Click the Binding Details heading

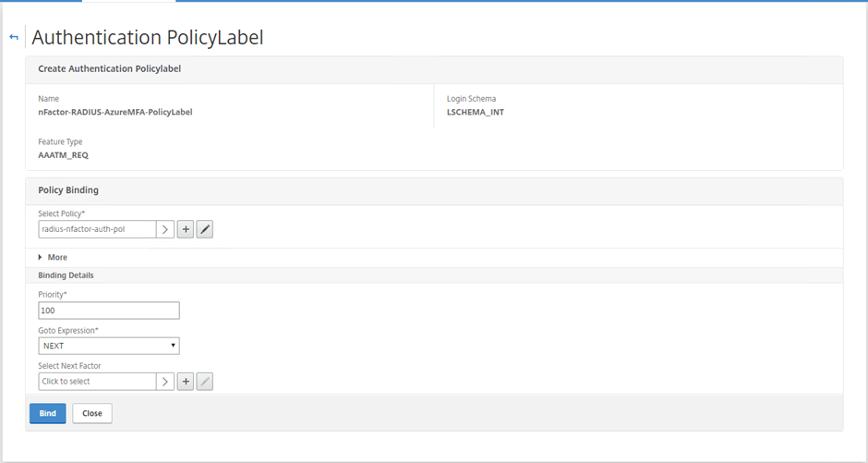tap(66, 275)
